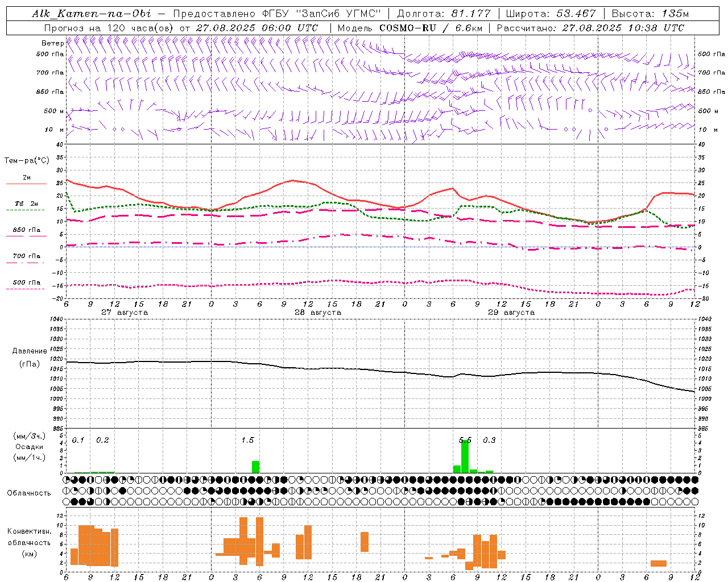Click the 0.2 precipitation amount label
This screenshot has width=728, height=582.
pos(102,440)
